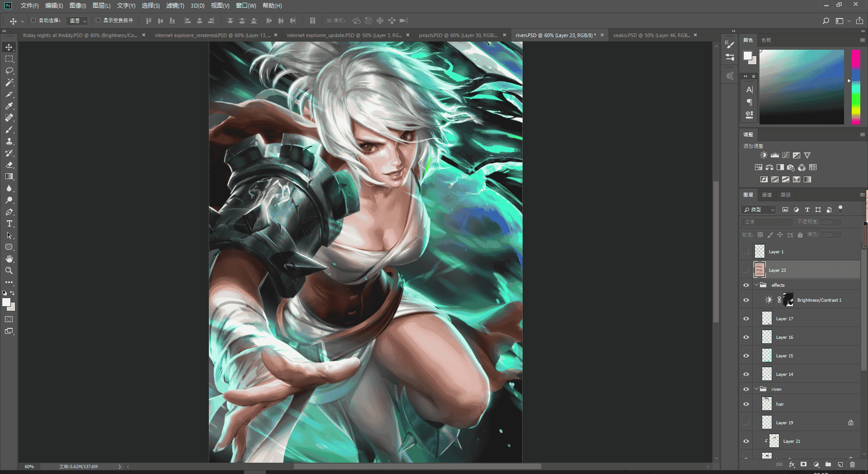This screenshot has width=868, height=474.
Task: Enable the show transform controls checkbox
Action: [98, 20]
